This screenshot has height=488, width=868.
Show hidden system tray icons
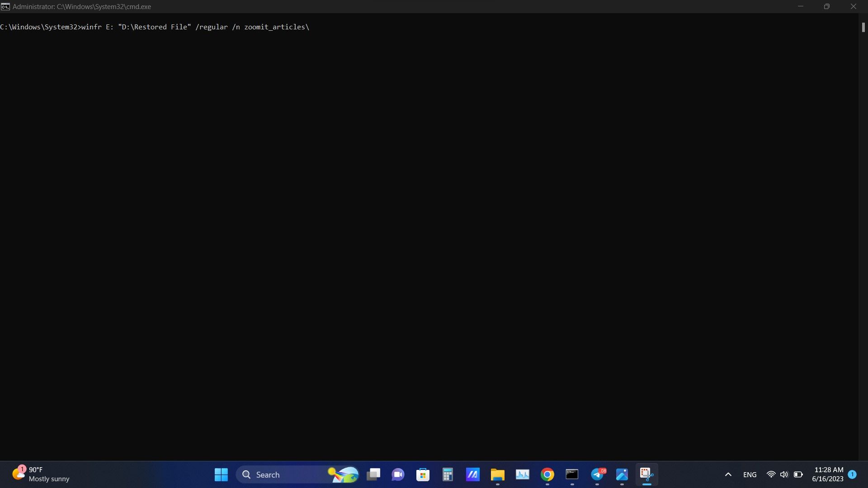[x=728, y=474]
